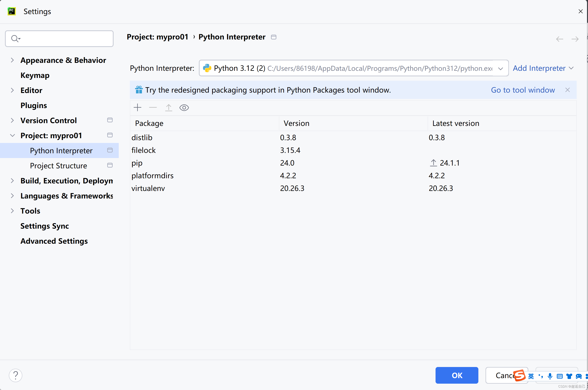The image size is (588, 390).
Task: Click the OK button
Action: tap(457, 375)
